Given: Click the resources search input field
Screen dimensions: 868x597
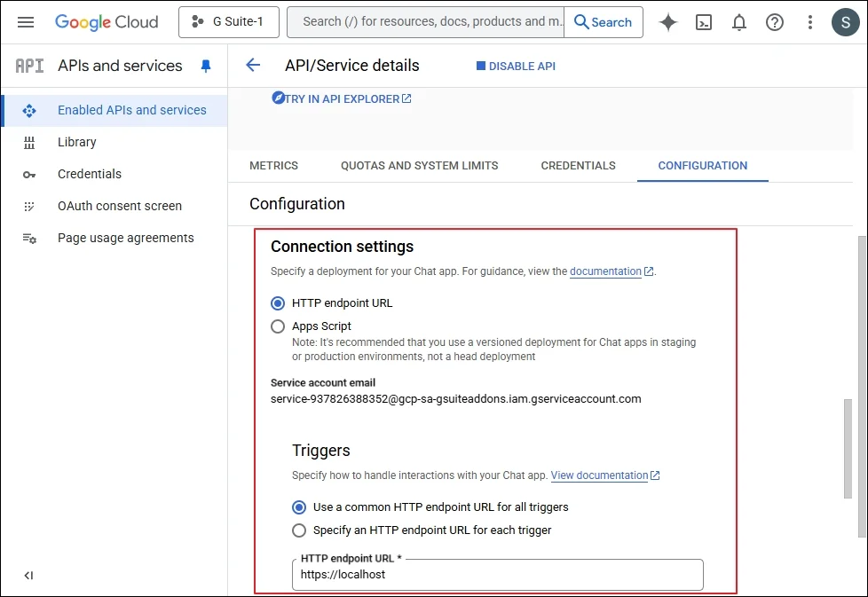Looking at the screenshot, I should 426,22.
